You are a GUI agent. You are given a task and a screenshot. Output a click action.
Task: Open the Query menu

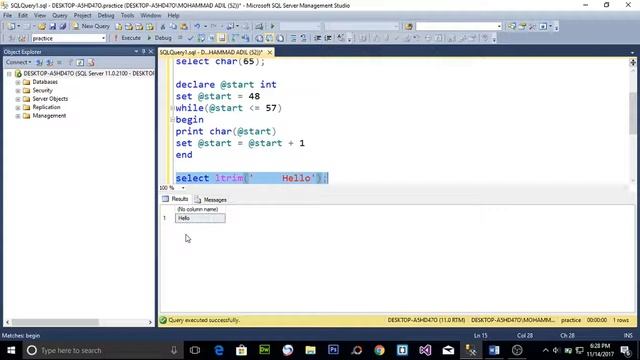(60, 16)
